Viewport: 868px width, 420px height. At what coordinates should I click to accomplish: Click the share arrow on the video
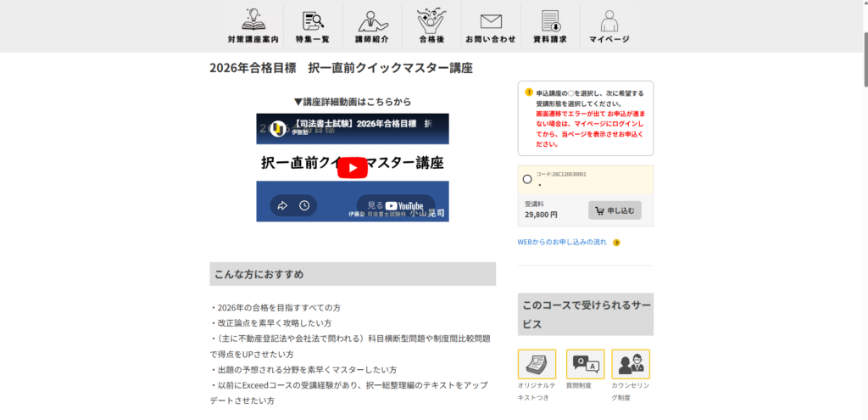click(282, 205)
